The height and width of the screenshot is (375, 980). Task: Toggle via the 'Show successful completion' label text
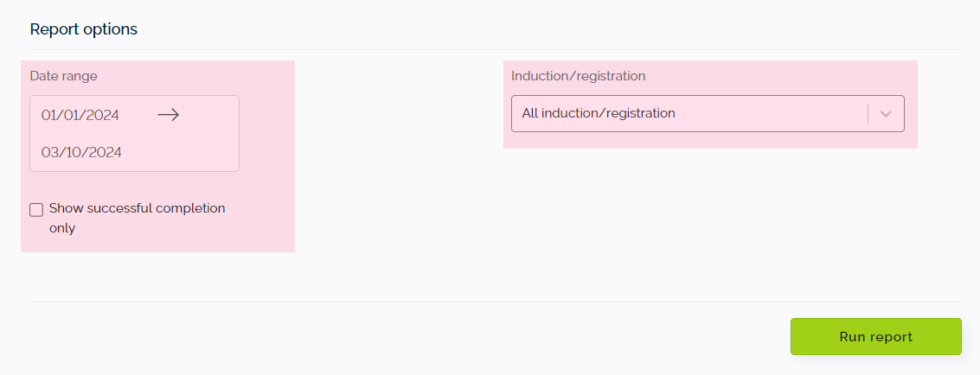point(137,207)
